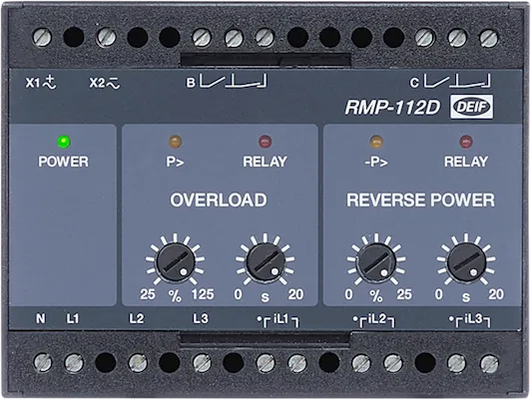The width and height of the screenshot is (532, 399).
Task: Click the POWER label text
Action: pos(64,162)
